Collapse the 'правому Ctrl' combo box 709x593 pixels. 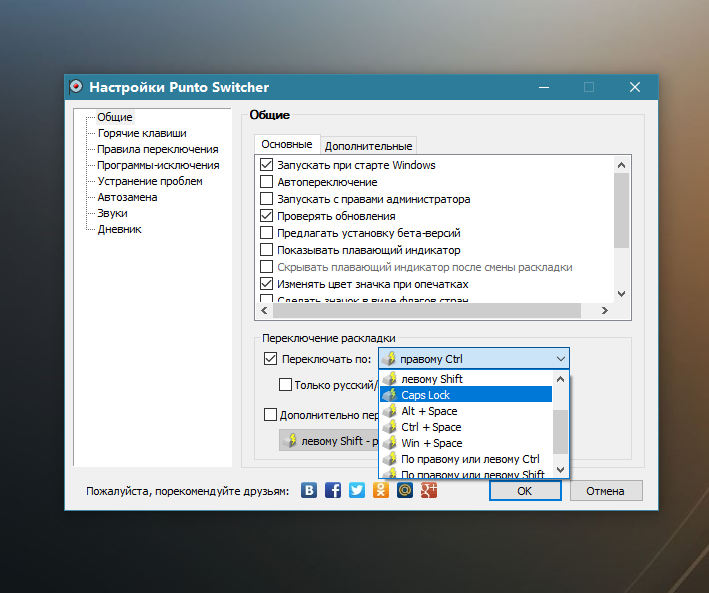point(474,359)
